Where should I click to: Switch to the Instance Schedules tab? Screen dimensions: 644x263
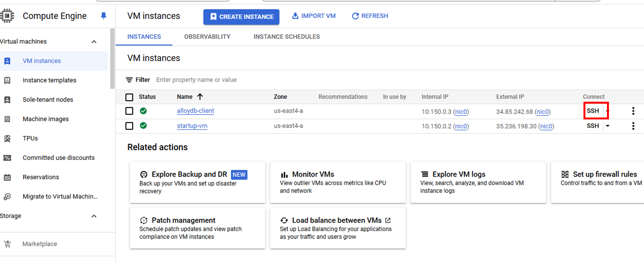point(287,37)
